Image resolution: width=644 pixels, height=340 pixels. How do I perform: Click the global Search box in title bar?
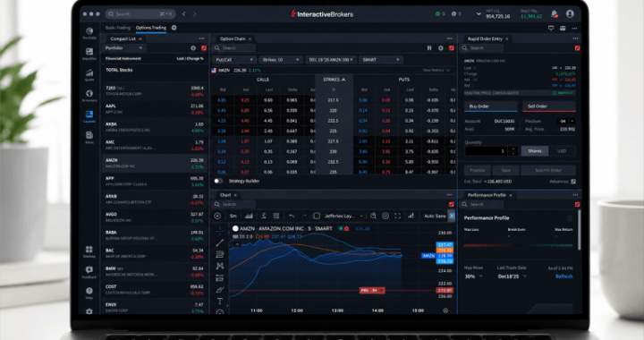(x=140, y=14)
